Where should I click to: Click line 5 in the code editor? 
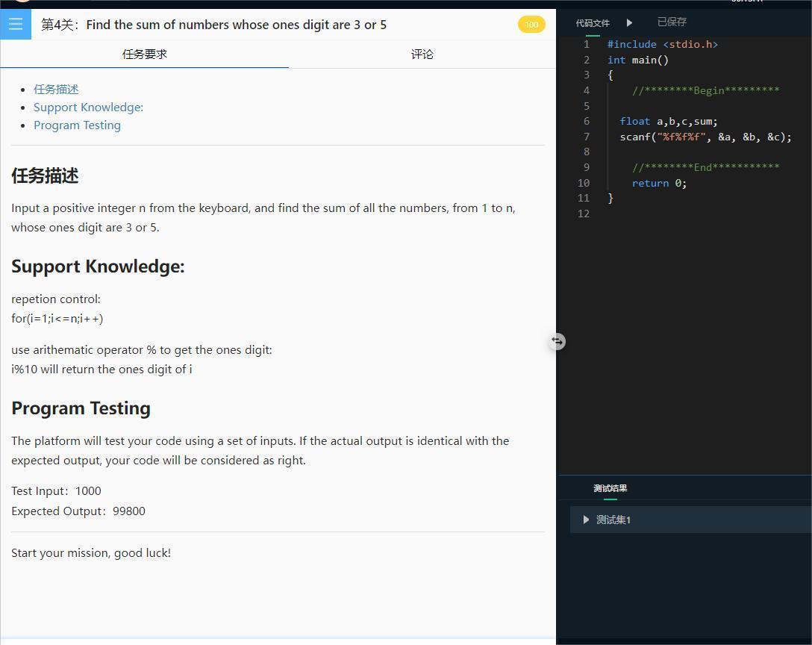[x=705, y=106]
